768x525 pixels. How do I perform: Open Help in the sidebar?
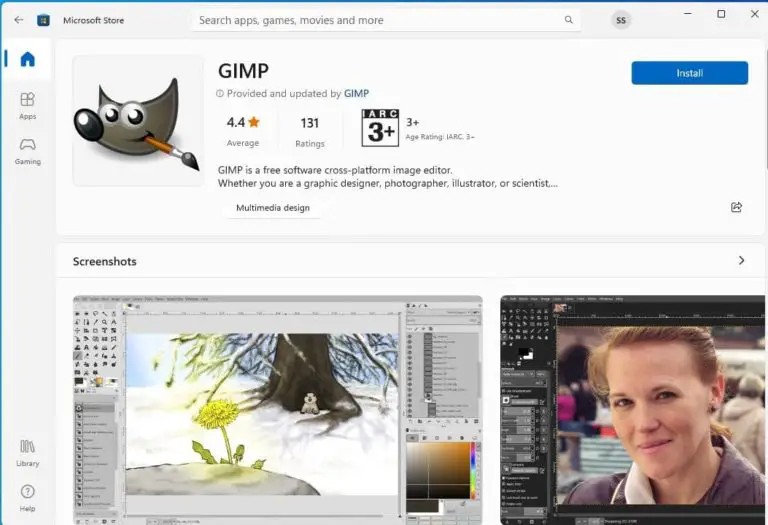27,497
